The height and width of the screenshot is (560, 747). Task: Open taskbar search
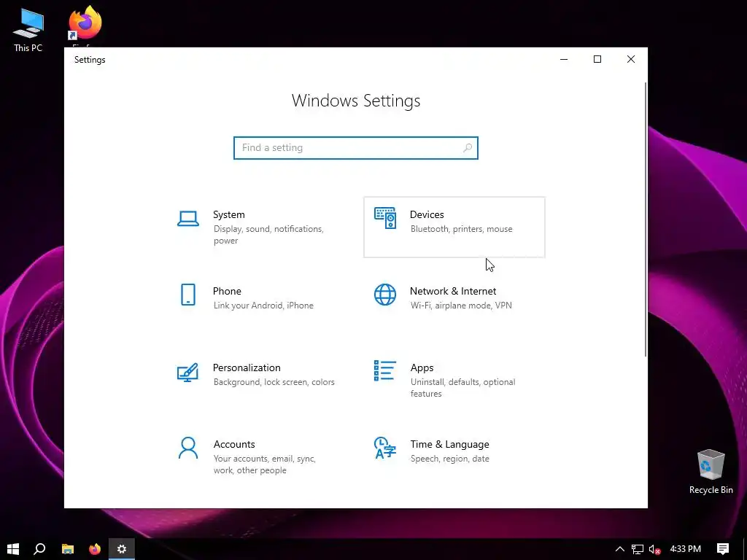(x=40, y=549)
